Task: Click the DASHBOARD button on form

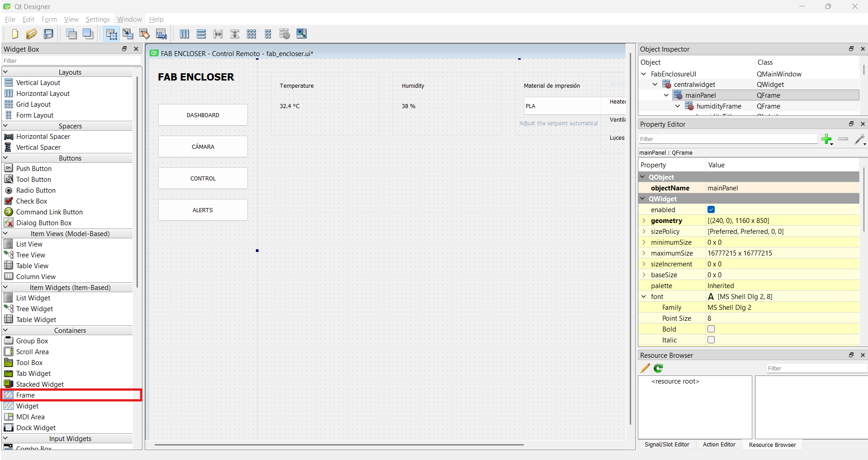Action: pos(203,115)
